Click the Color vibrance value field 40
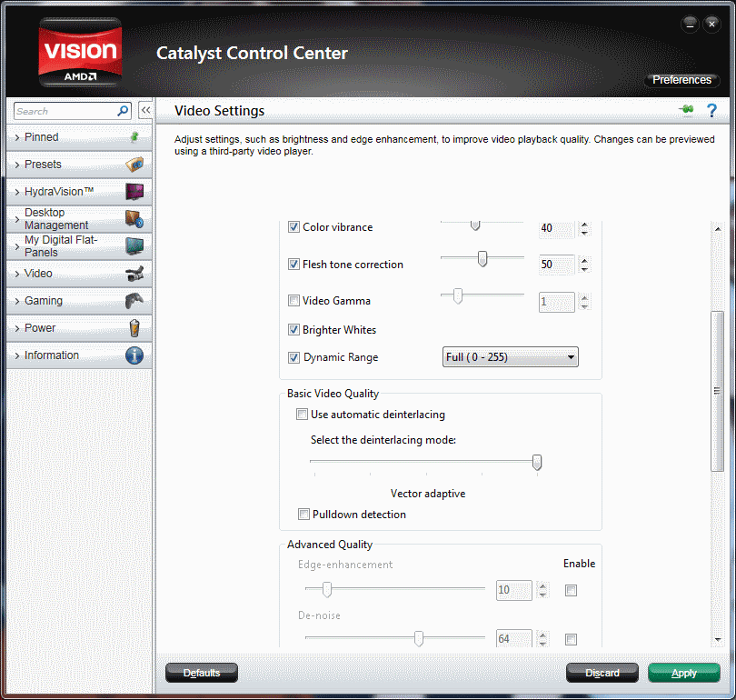Image resolution: width=736 pixels, height=700 pixels. [x=557, y=229]
